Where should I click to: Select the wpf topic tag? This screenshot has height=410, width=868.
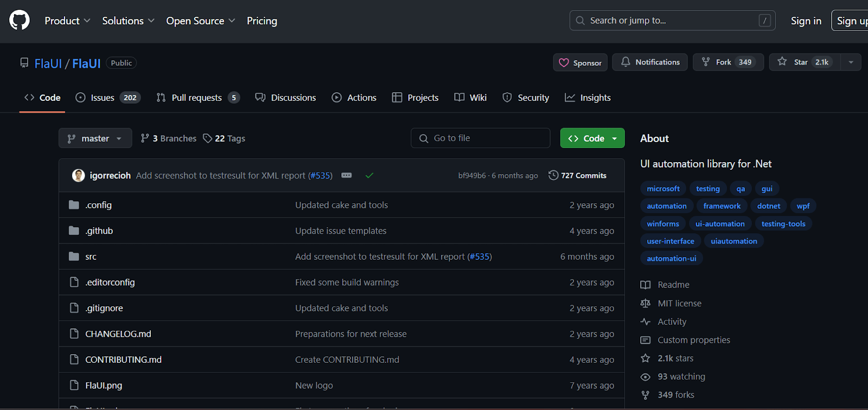[x=803, y=206]
